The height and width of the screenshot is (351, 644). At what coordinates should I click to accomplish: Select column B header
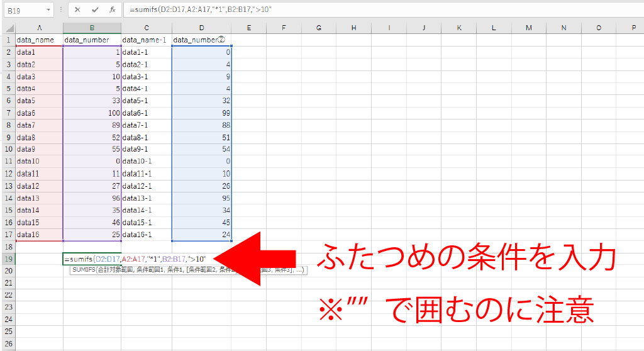click(92, 28)
